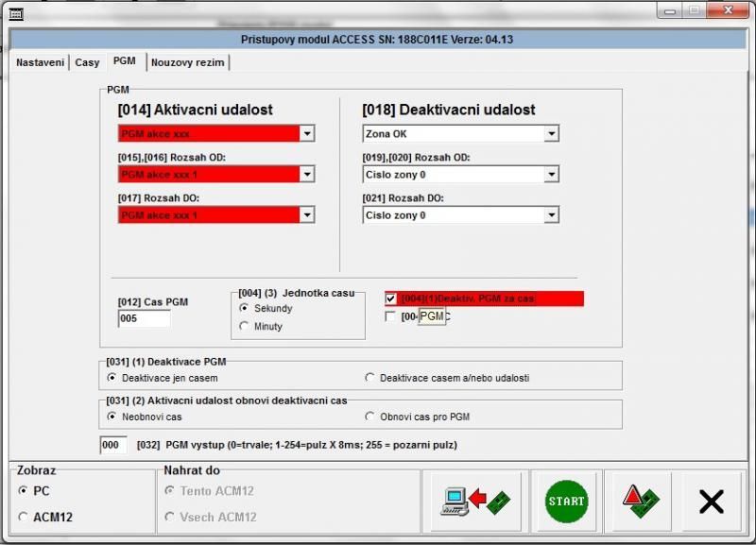Click the PGM vystup value field
The image size is (756, 545).
pos(112,445)
